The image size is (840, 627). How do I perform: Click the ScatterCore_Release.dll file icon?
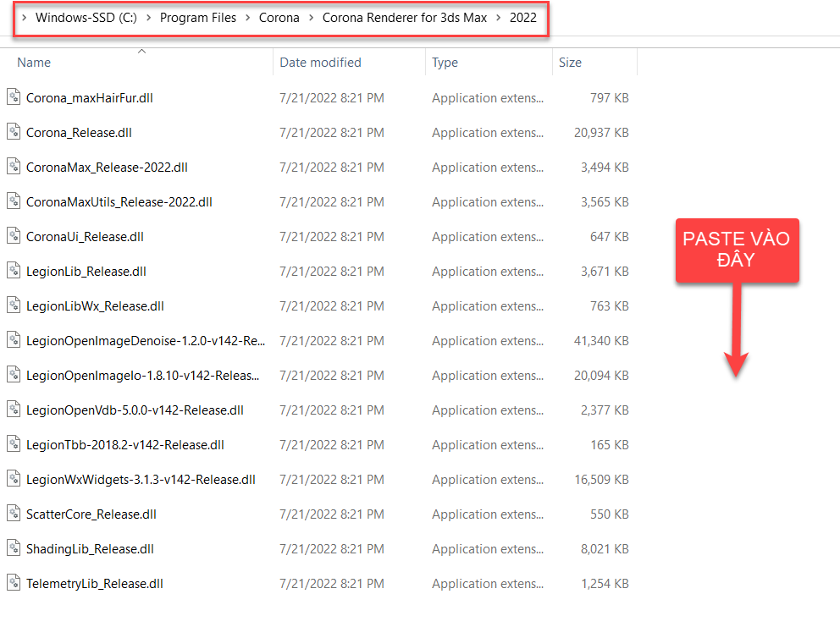pos(14,514)
